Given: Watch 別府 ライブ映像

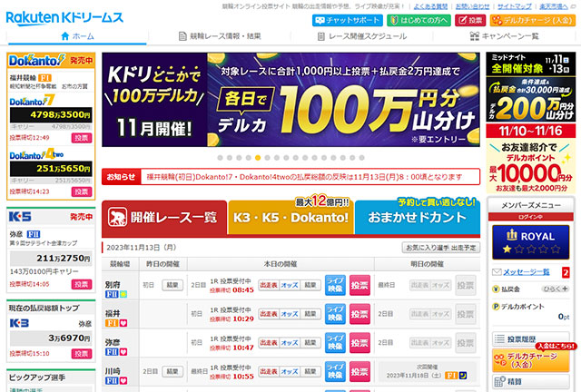Looking at the screenshot, I should point(335,285).
